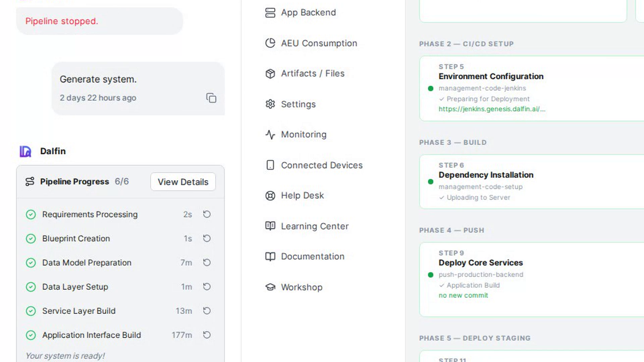644x362 pixels.
Task: Click the Documentation book icon
Action: coord(270,256)
